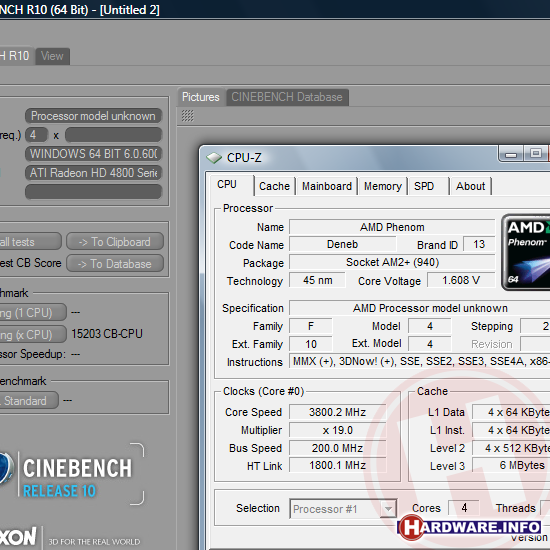This screenshot has width=550, height=550.
Task: Click the WINDOWS 64 BIT OS field
Action: pos(93,154)
